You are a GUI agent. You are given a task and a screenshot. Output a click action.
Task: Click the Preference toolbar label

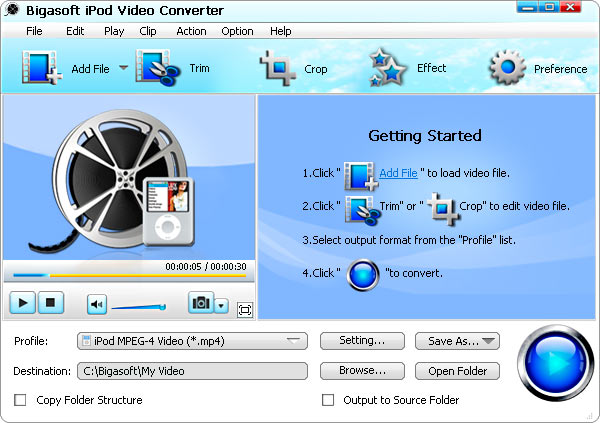[x=560, y=69]
